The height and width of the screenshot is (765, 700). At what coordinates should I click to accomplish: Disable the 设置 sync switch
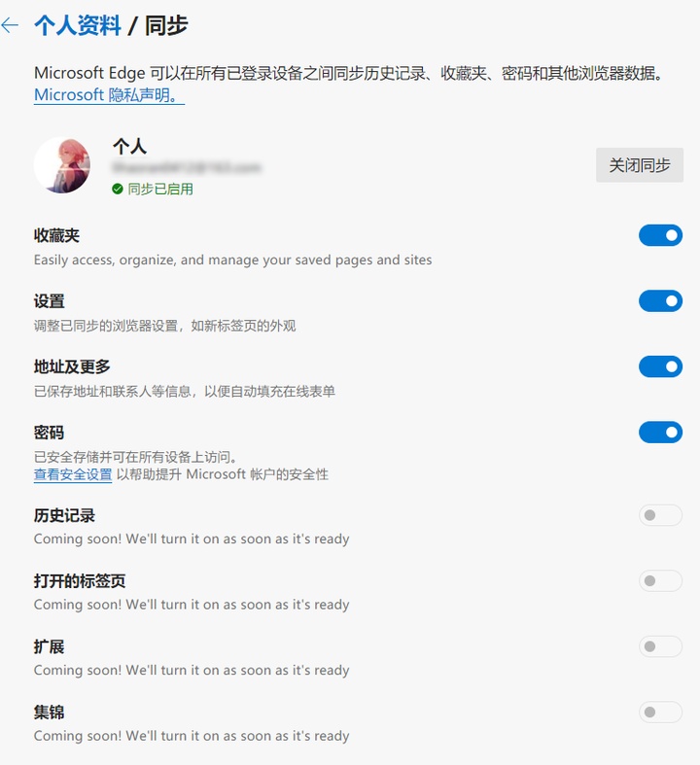[x=660, y=301]
